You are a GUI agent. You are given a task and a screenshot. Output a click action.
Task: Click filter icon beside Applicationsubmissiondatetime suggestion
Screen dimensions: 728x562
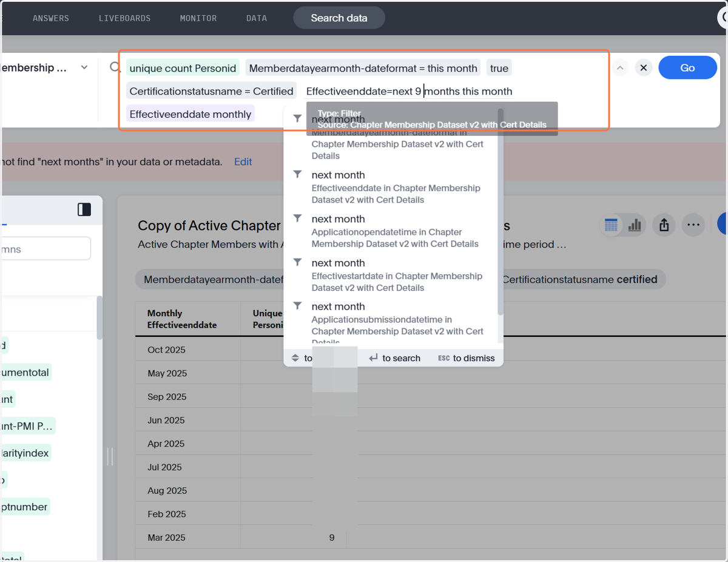[297, 306]
